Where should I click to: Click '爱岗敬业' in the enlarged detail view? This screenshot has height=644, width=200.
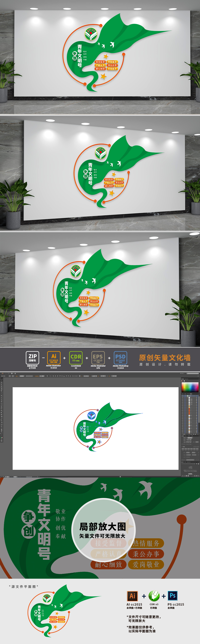[146, 564]
